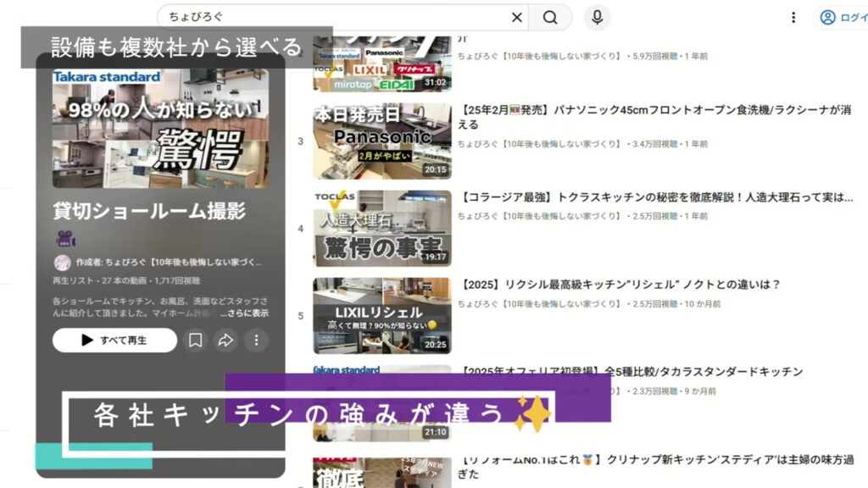Viewport: 868px width, 488px height.
Task: Open the three-dot settings menu at top right
Action: point(793,17)
